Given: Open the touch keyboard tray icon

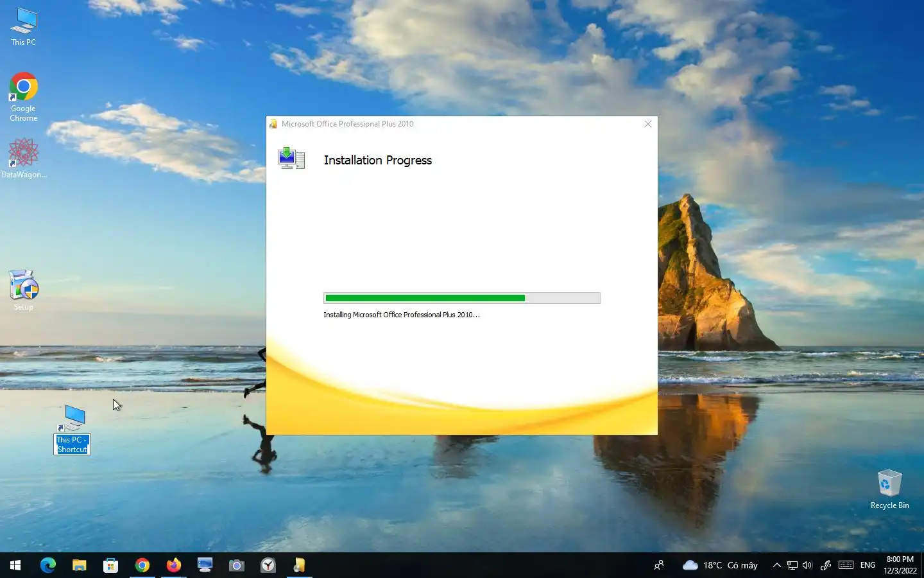Looking at the screenshot, I should coord(846,565).
